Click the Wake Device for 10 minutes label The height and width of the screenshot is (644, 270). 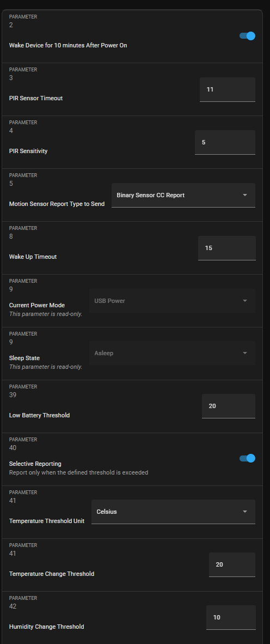[68, 46]
